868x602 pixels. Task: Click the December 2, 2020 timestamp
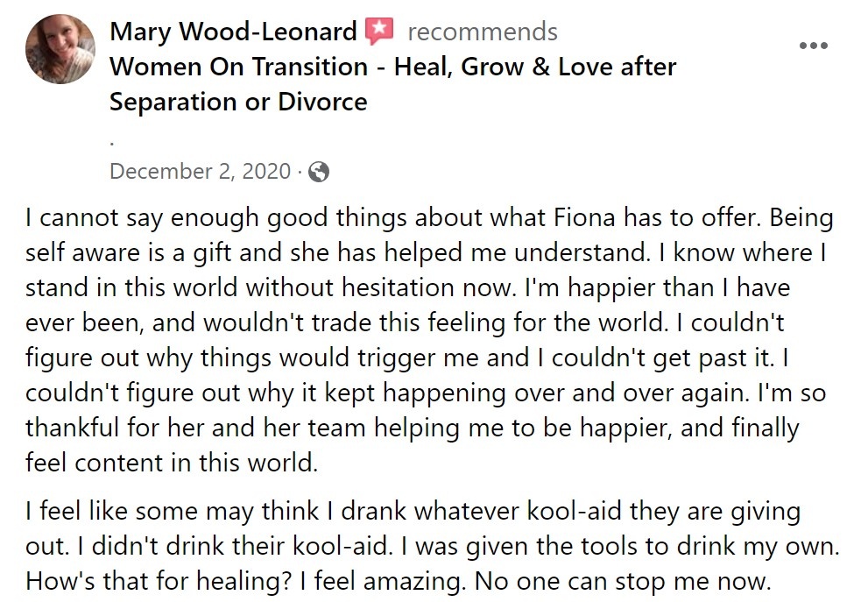pos(200,171)
